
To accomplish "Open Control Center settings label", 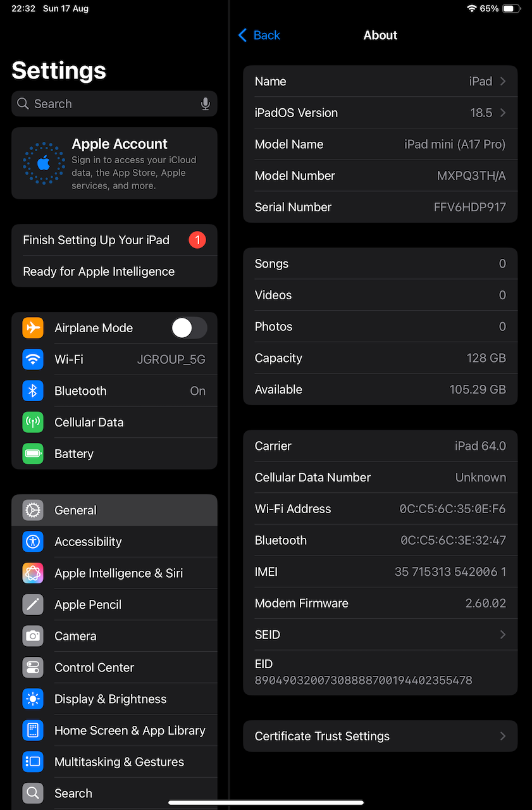I will (94, 668).
